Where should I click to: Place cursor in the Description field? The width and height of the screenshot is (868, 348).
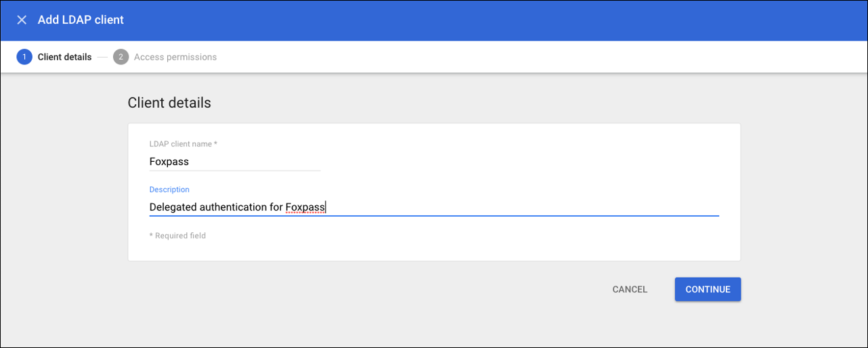pyautogui.click(x=434, y=207)
